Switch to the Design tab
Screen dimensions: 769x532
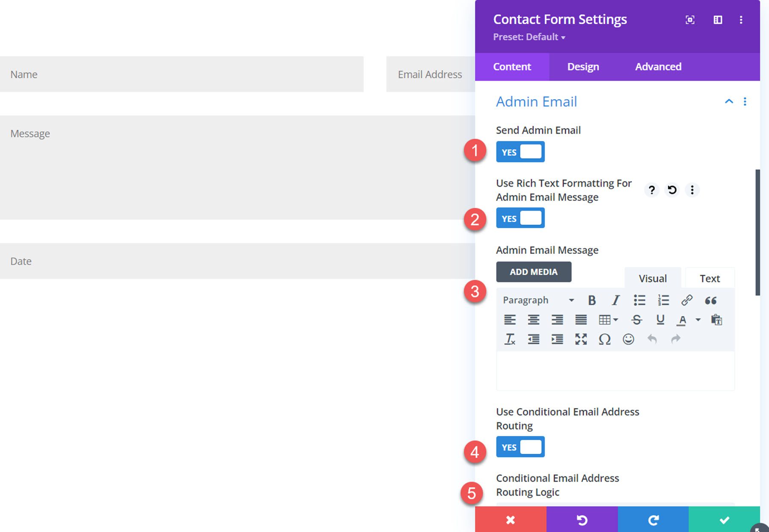(583, 67)
